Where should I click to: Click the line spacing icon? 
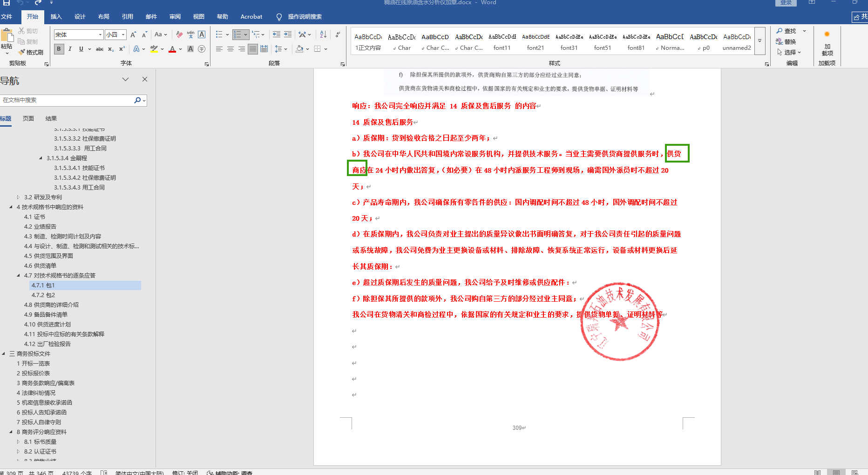pyautogui.click(x=278, y=49)
